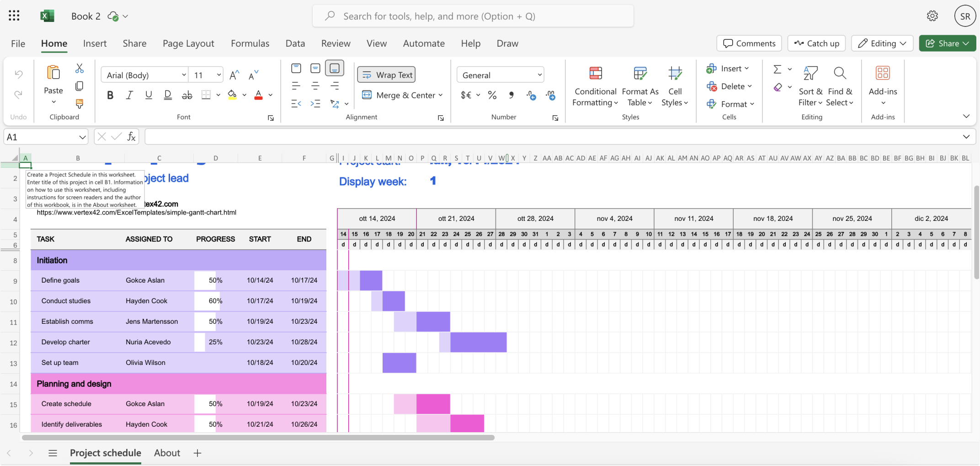980x466 pixels.
Task: Toggle strikethrough formatting
Action: [187, 95]
